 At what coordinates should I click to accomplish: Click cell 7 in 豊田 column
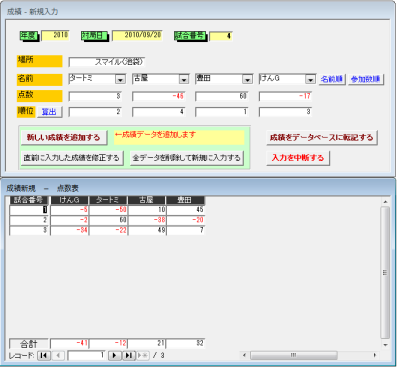point(185,230)
